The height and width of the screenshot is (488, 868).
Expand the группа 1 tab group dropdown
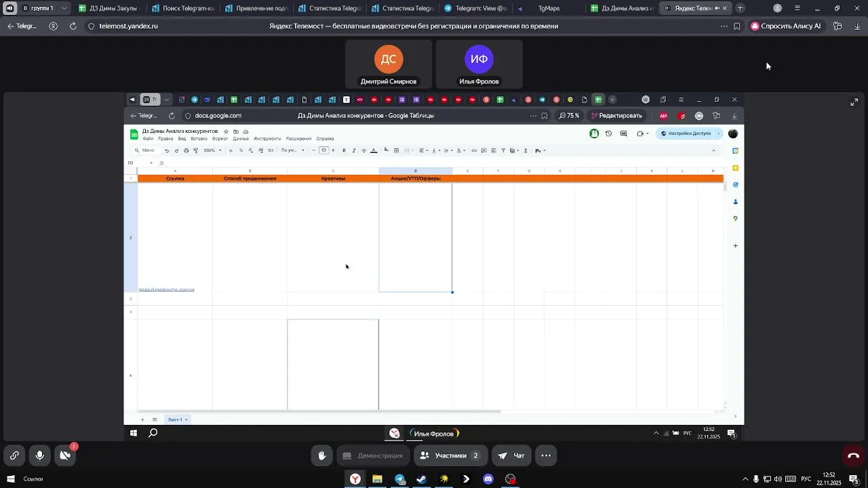tap(64, 8)
